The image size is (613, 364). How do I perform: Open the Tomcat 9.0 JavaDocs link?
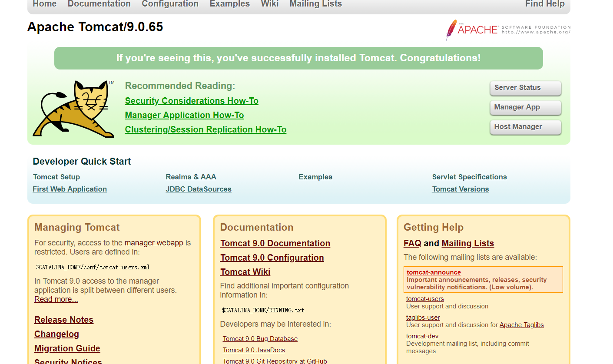(x=254, y=350)
